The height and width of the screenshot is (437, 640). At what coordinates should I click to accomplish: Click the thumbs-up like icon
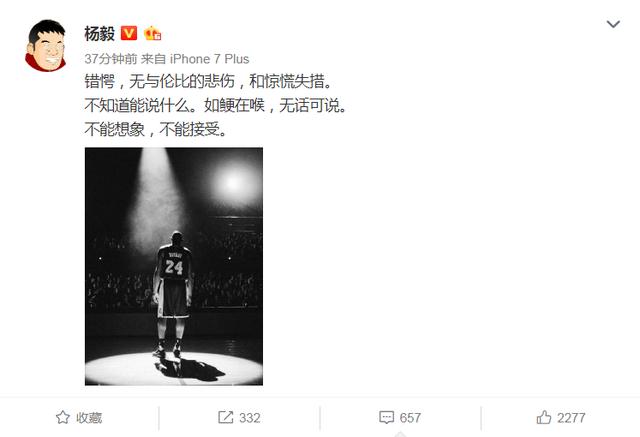pyautogui.click(x=544, y=417)
